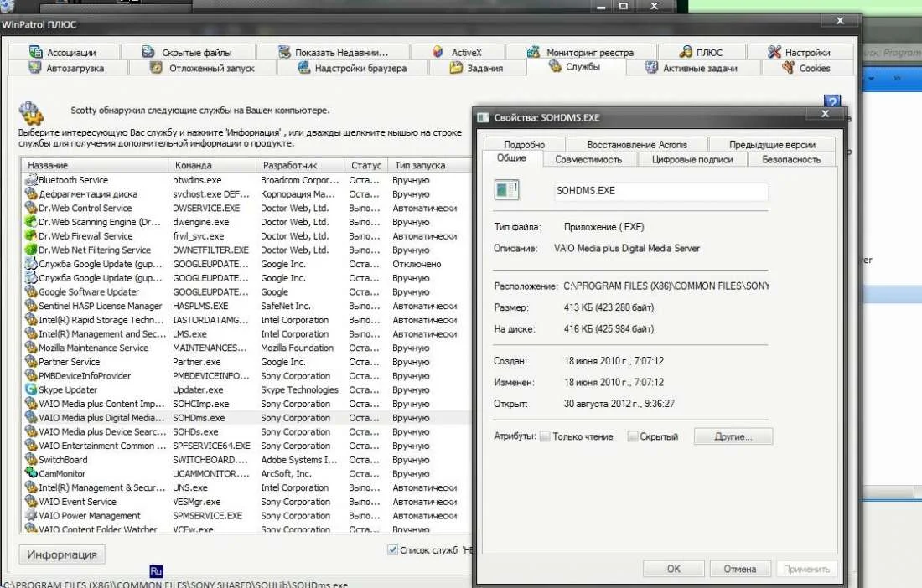The width and height of the screenshot is (922, 588).
Task: Open Отложенный запуск tab
Action: tap(202, 68)
